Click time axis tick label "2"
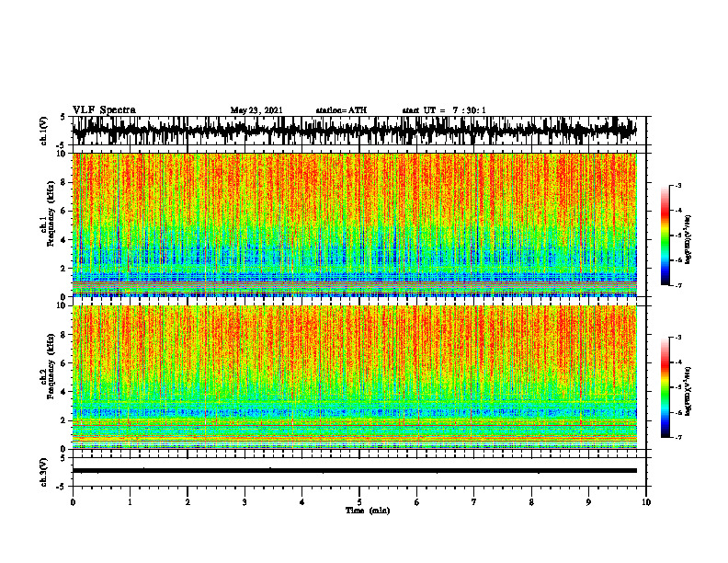 [x=188, y=502]
